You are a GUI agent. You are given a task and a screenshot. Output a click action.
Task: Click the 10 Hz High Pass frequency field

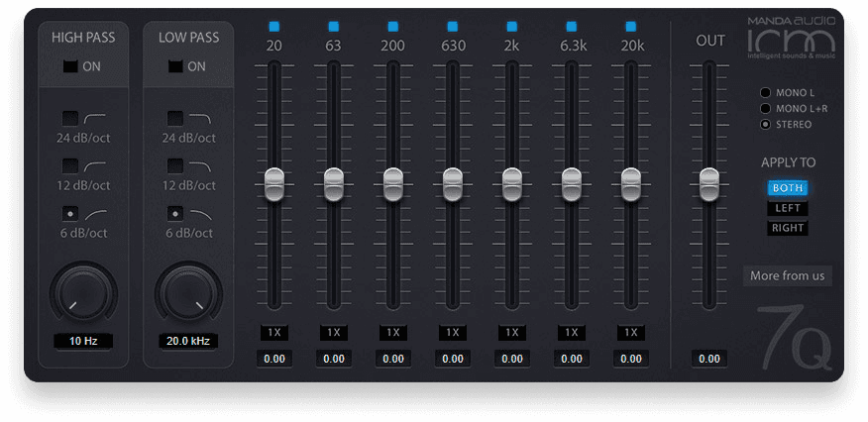tap(83, 341)
